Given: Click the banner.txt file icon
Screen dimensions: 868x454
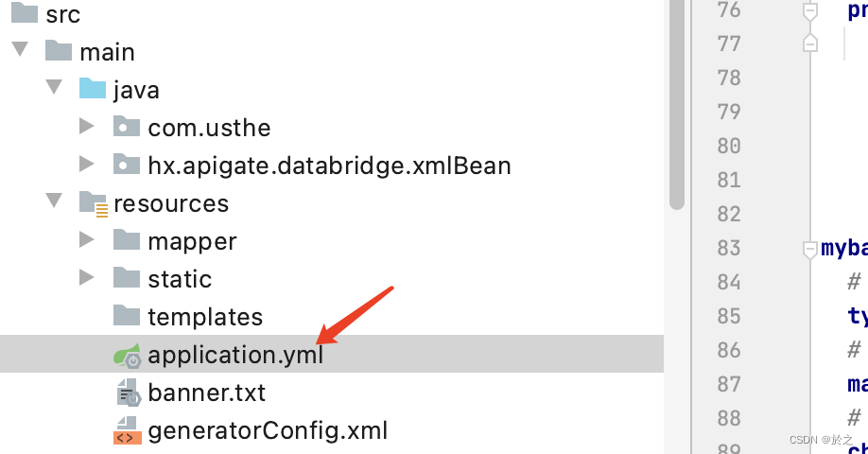Looking at the screenshot, I should 127,393.
